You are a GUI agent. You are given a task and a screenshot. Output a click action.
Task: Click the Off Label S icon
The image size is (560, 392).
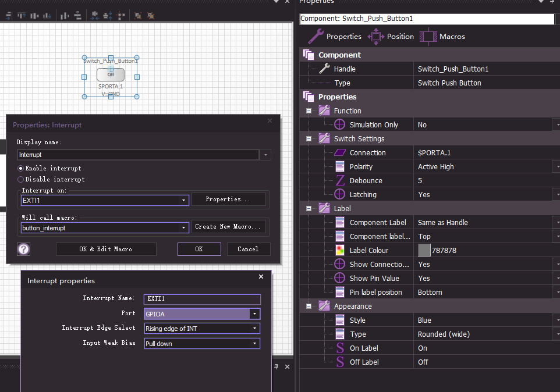[339, 362]
